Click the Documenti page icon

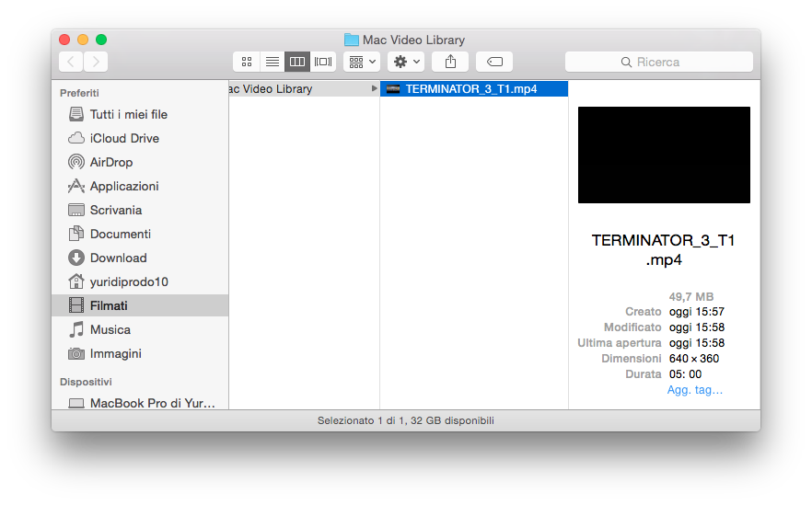76,234
